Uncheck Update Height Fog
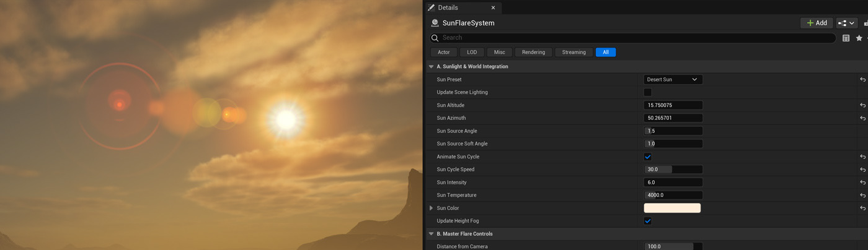This screenshot has width=868, height=250. click(x=647, y=221)
